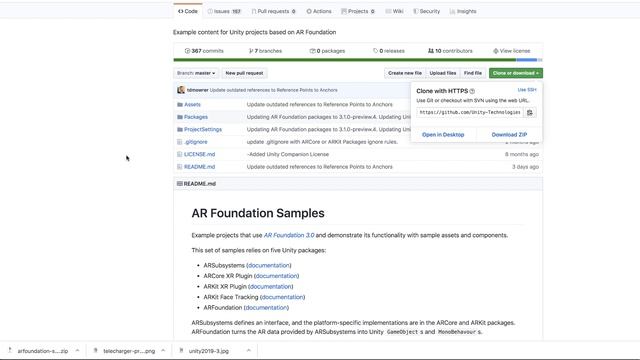This screenshot has height=360, width=640.
Task: Open the LICENSE.md file
Action: tap(200, 154)
